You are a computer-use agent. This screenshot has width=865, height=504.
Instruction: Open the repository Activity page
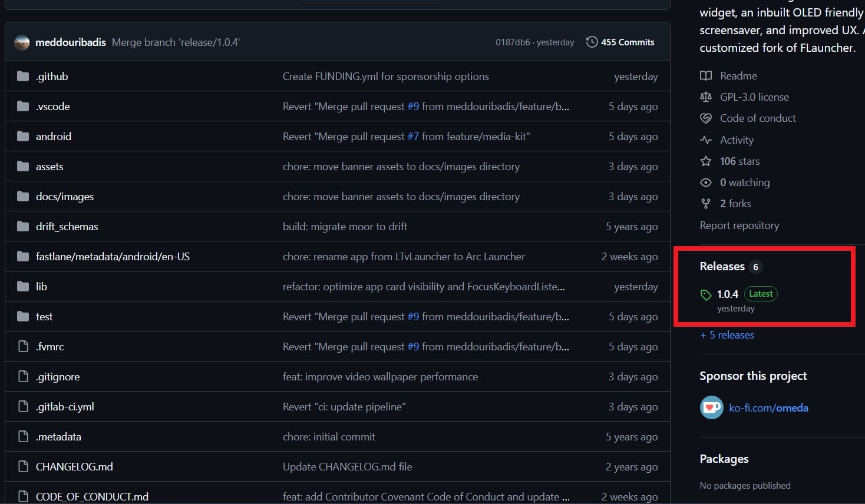[x=737, y=140]
